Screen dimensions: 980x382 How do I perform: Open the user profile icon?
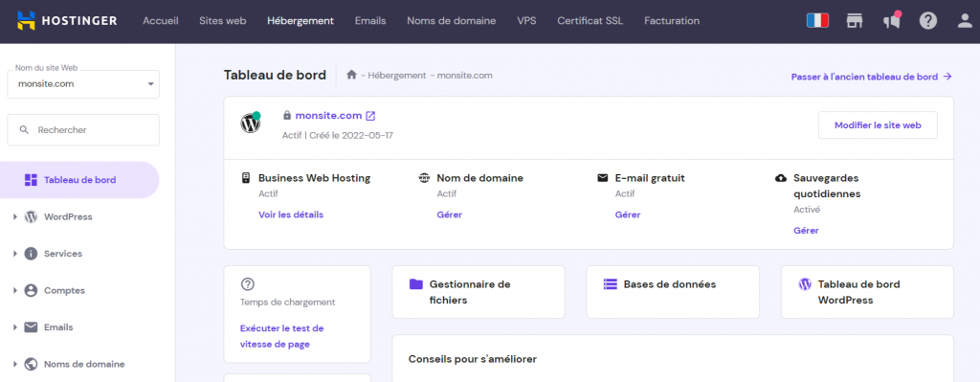point(965,21)
